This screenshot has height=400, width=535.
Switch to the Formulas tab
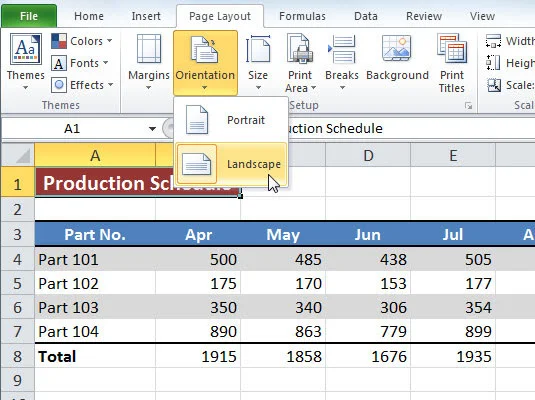302,16
